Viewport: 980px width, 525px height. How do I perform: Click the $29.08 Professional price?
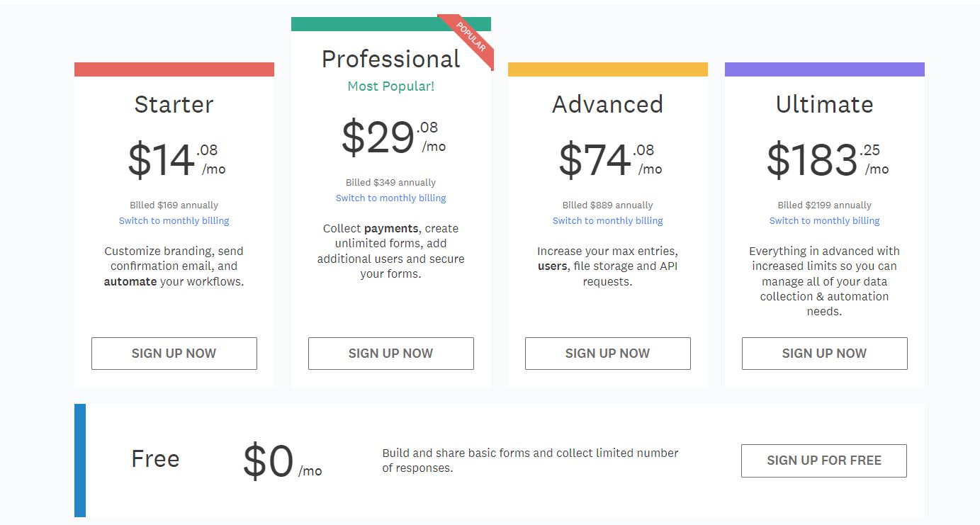click(x=393, y=137)
